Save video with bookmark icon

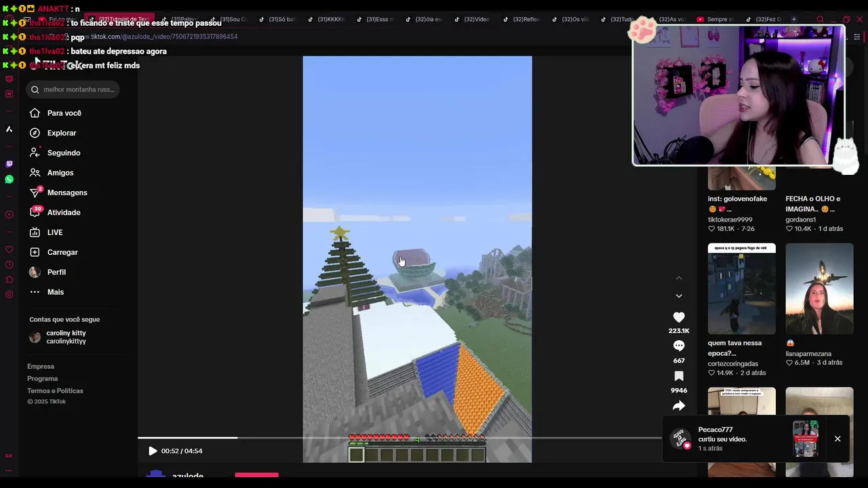coord(679,376)
